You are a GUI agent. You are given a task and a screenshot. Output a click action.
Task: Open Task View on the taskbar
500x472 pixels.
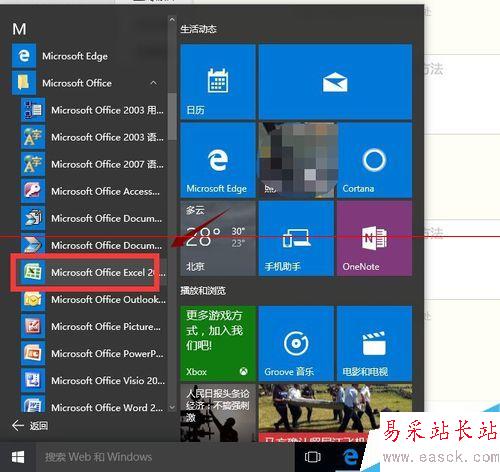(x=312, y=457)
